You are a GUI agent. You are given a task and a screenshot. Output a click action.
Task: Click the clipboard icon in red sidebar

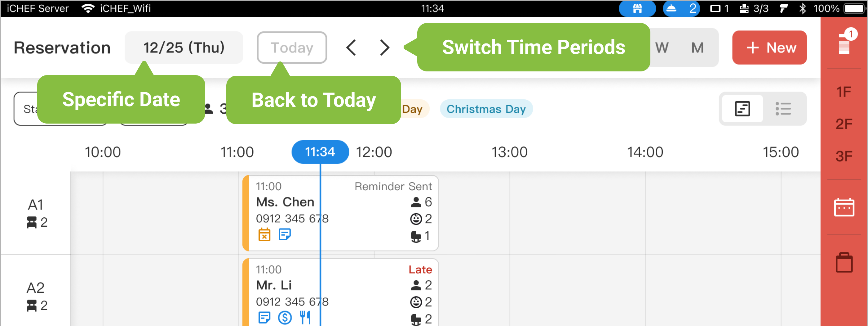(844, 262)
